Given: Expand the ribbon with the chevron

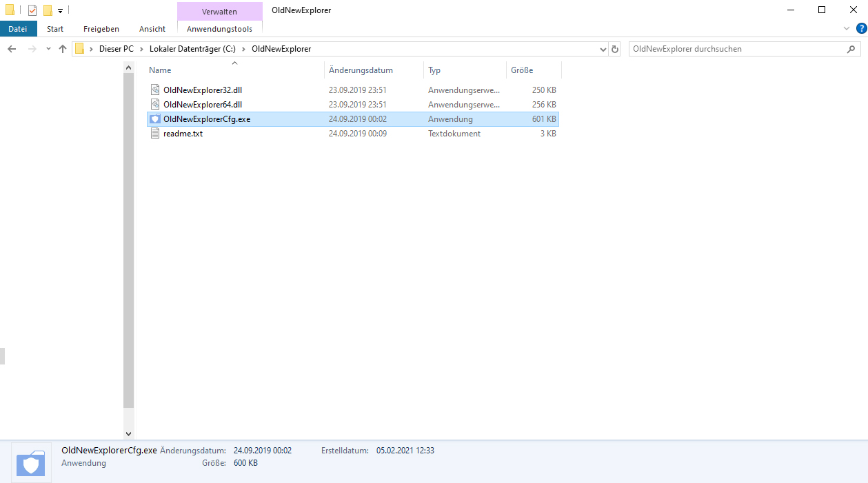Looking at the screenshot, I should 847,29.
